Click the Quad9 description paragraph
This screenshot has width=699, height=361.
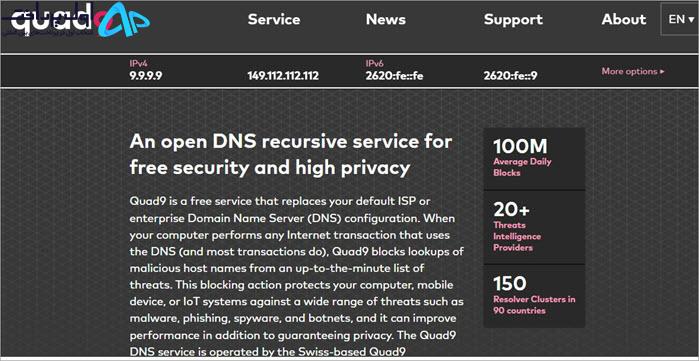296,276
